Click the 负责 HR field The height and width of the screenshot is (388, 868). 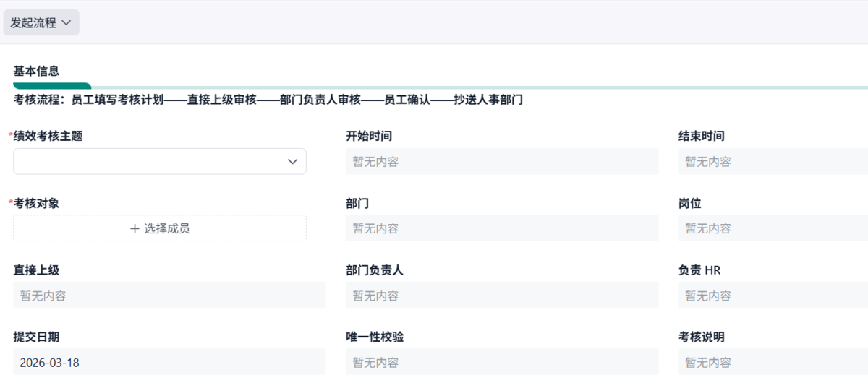pyautogui.click(x=773, y=296)
